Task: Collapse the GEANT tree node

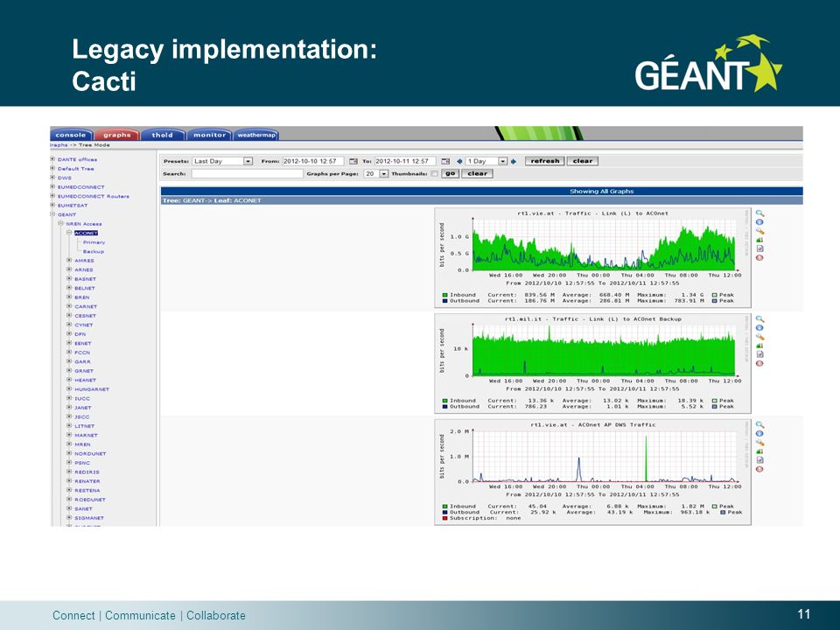Action: click(52, 214)
